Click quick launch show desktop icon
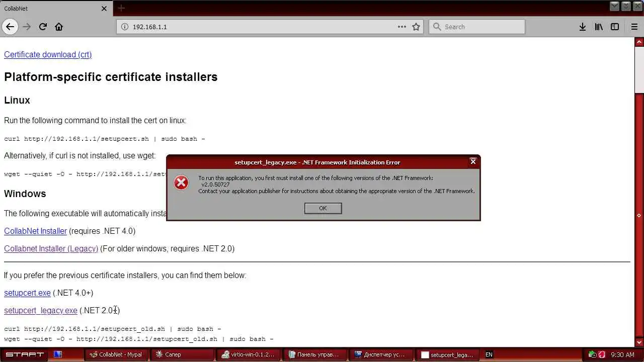 tap(58, 354)
